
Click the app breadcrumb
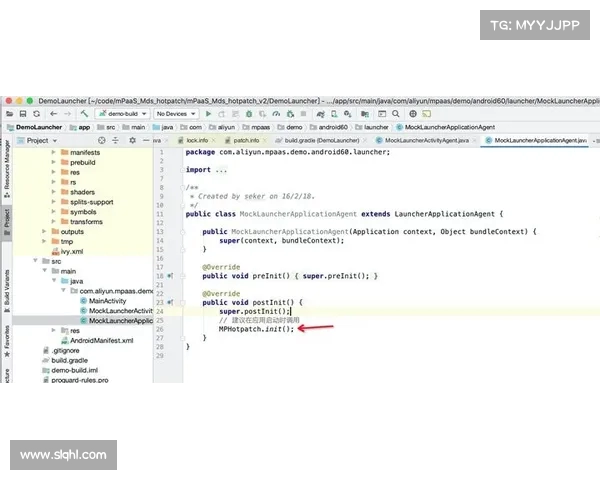click(x=80, y=127)
